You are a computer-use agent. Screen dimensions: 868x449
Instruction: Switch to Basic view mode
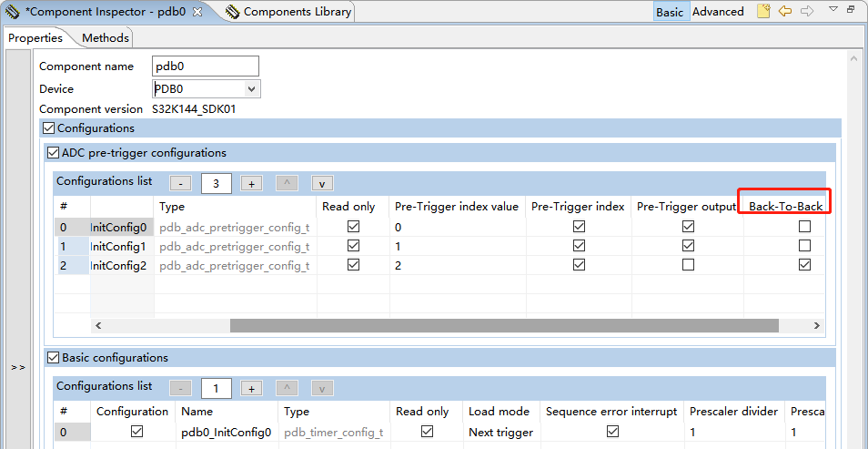(670, 12)
